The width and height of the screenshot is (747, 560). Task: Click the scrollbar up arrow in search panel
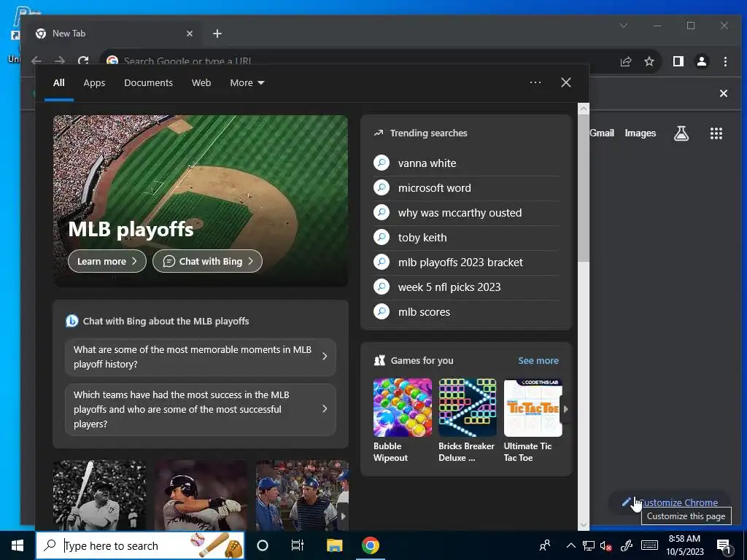pos(584,109)
